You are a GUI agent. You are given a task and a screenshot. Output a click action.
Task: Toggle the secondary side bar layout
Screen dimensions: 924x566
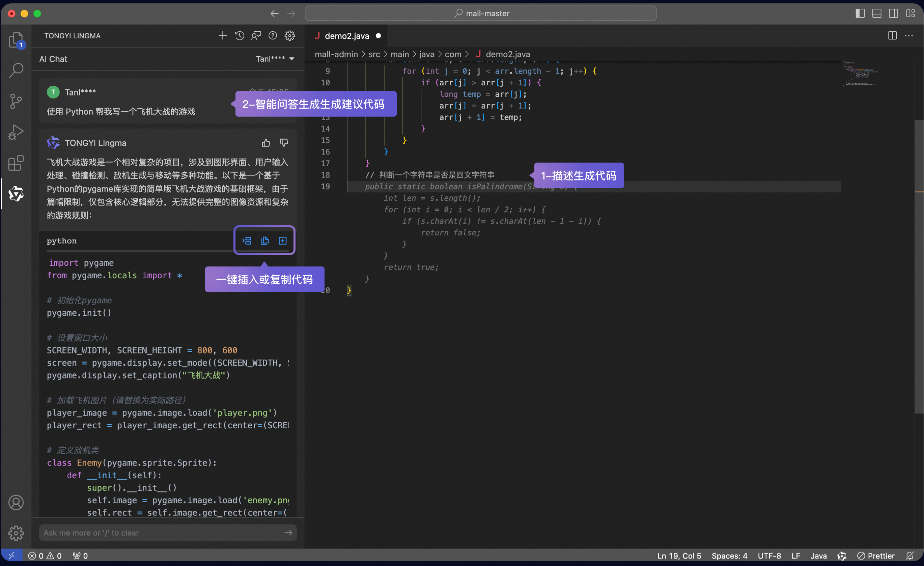point(894,13)
